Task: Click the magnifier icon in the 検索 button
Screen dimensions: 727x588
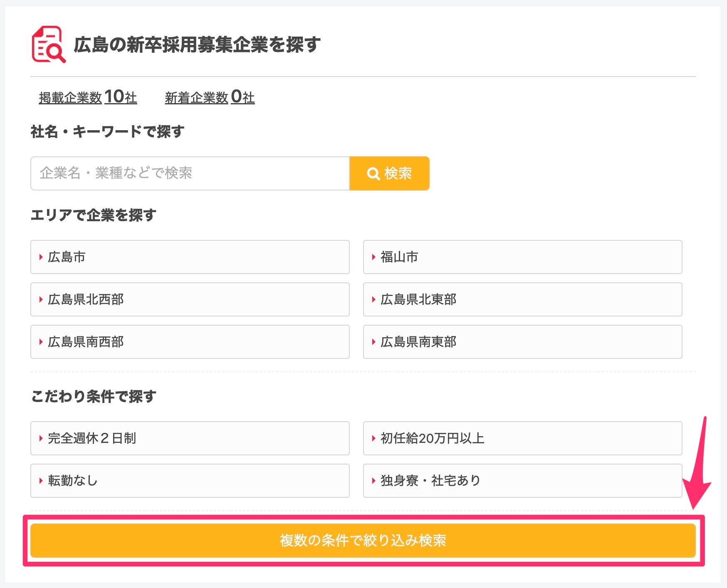Action: coord(373,173)
